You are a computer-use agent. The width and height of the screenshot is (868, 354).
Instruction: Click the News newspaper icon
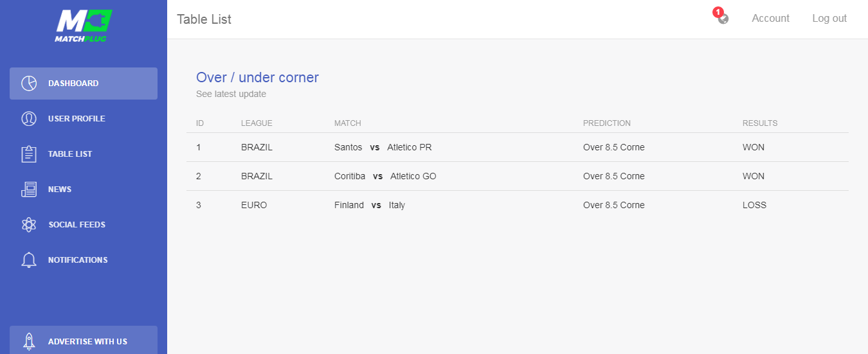point(29,190)
